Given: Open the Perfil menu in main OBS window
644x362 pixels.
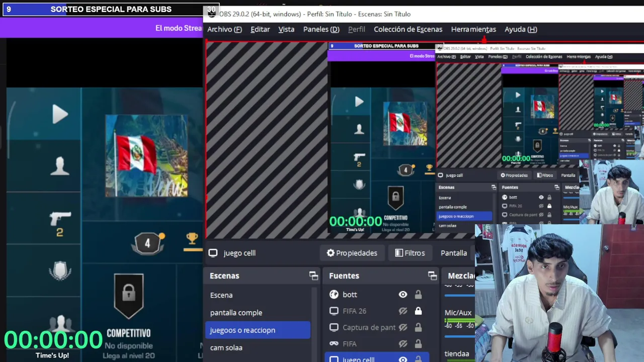Looking at the screenshot, I should click(x=357, y=29).
